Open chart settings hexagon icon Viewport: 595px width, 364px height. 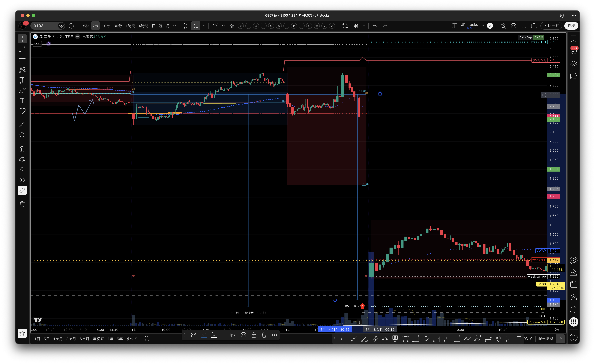tap(514, 26)
